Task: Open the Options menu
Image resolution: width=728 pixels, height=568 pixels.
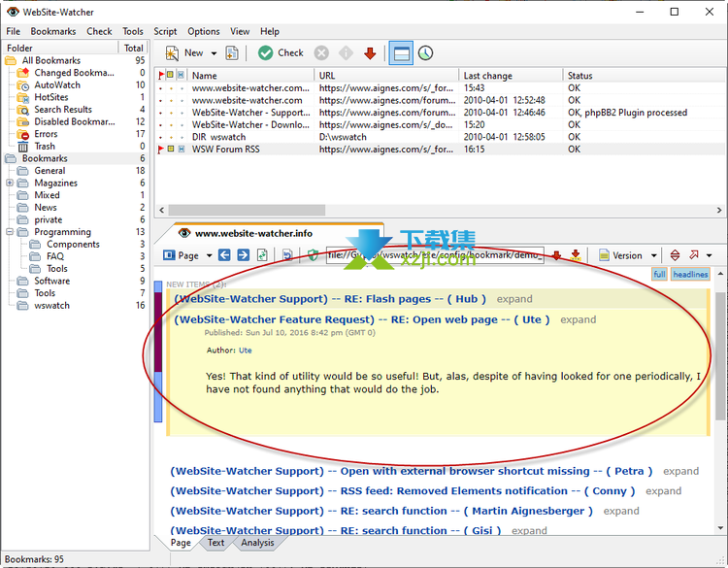Action: [204, 32]
